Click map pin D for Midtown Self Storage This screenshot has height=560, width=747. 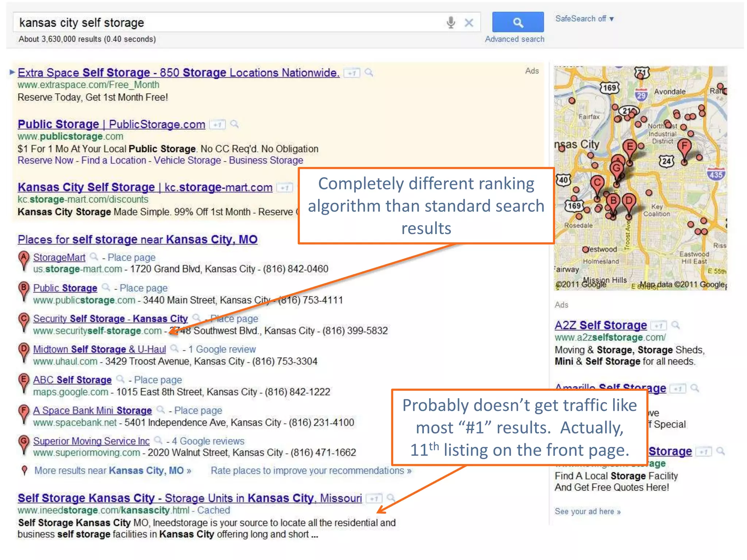point(23,353)
